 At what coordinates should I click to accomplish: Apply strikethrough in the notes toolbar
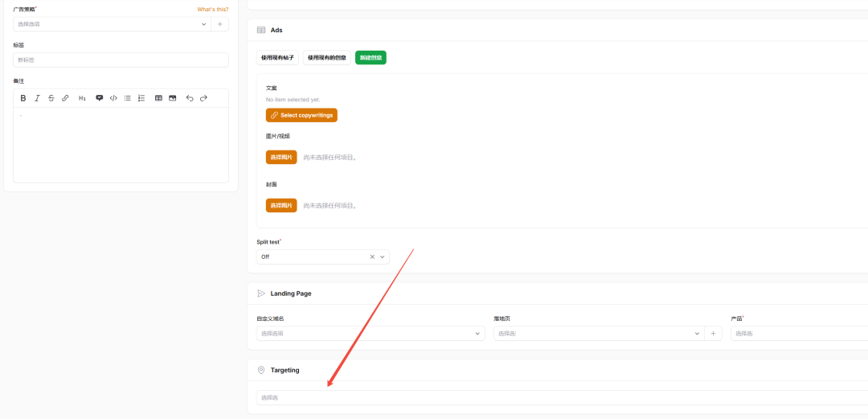point(51,98)
